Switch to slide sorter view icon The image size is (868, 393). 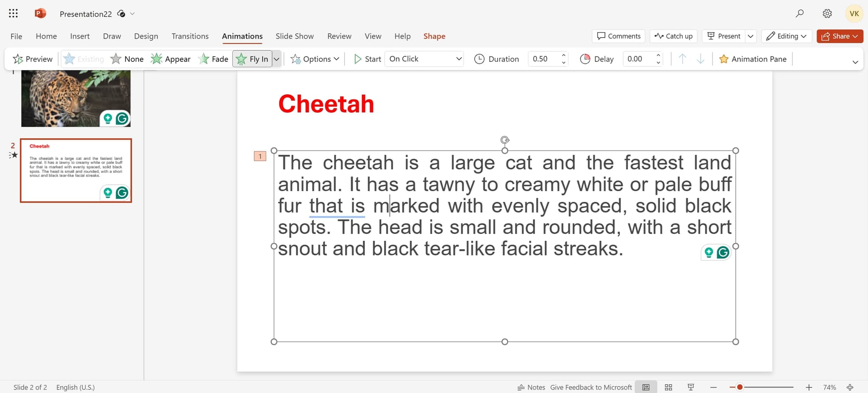(x=668, y=387)
